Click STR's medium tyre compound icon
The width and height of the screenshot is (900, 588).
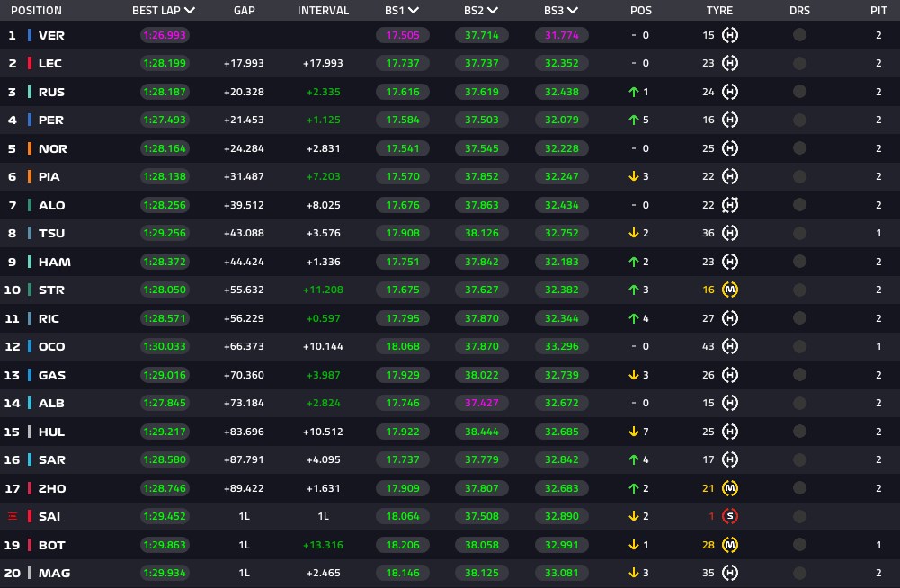tap(729, 290)
